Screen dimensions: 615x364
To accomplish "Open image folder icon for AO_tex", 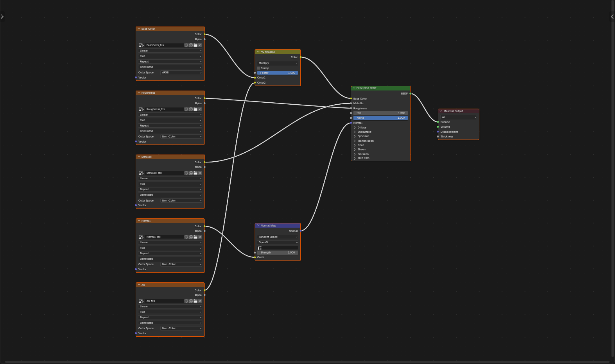I will pos(195,301).
